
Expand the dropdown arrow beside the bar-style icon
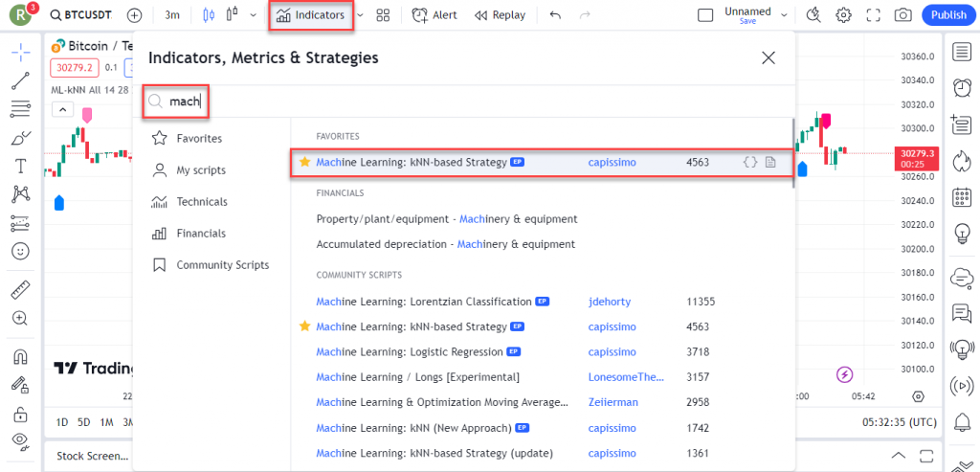tap(253, 15)
